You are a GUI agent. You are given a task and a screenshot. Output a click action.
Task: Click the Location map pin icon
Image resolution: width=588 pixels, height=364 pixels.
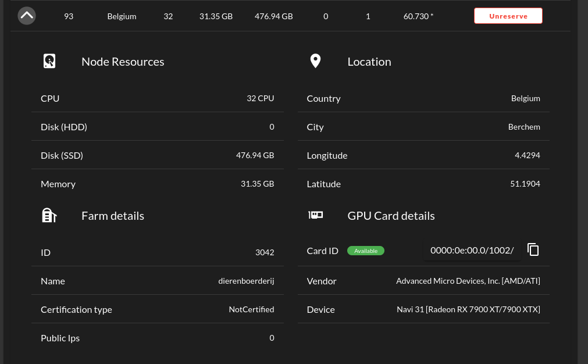(x=315, y=60)
